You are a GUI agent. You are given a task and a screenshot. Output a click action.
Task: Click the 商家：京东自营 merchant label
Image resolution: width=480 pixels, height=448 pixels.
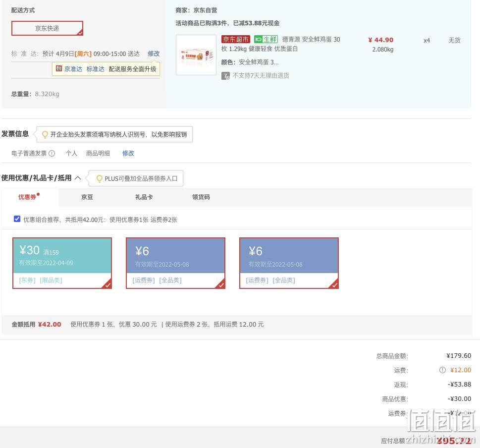(x=196, y=10)
